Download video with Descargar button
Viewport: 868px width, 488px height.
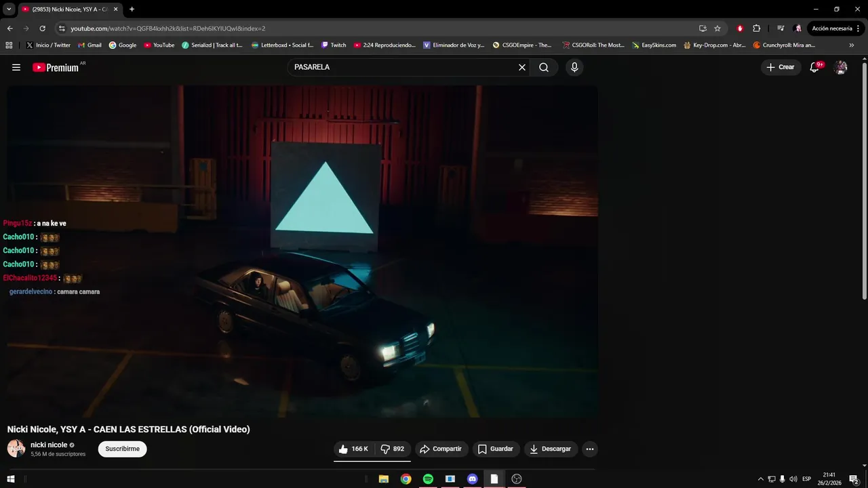click(551, 449)
